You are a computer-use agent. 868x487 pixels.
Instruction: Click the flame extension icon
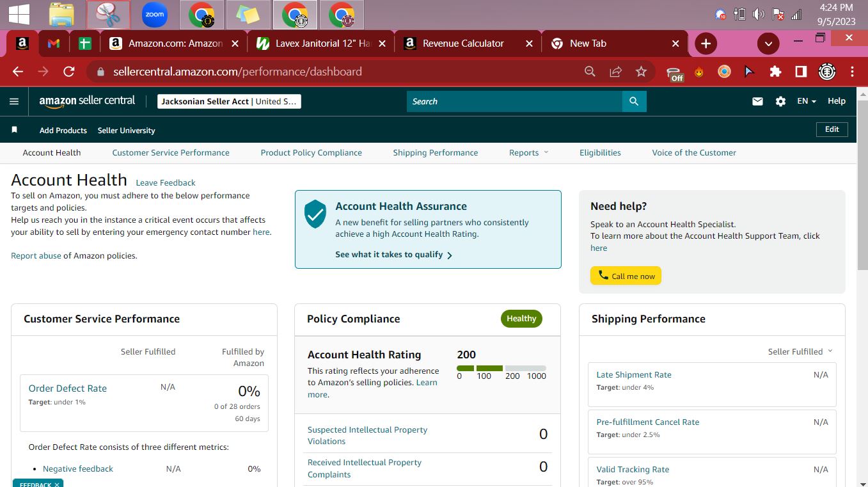point(699,72)
